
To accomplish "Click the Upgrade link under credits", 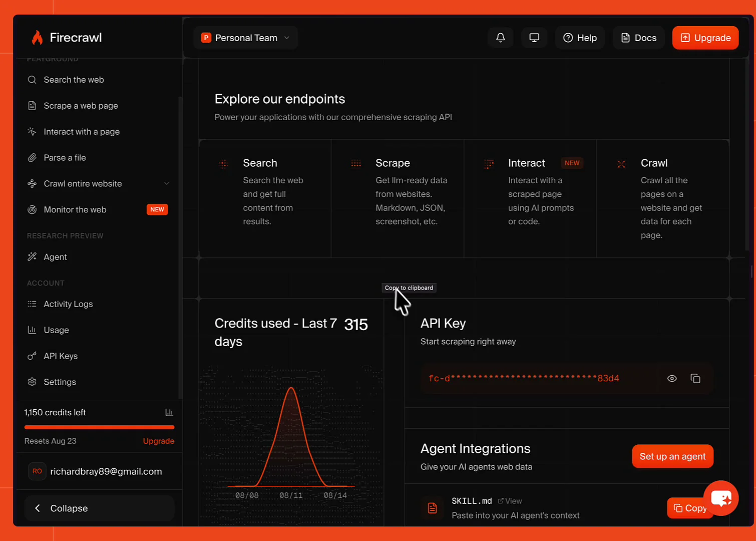I will pos(158,441).
